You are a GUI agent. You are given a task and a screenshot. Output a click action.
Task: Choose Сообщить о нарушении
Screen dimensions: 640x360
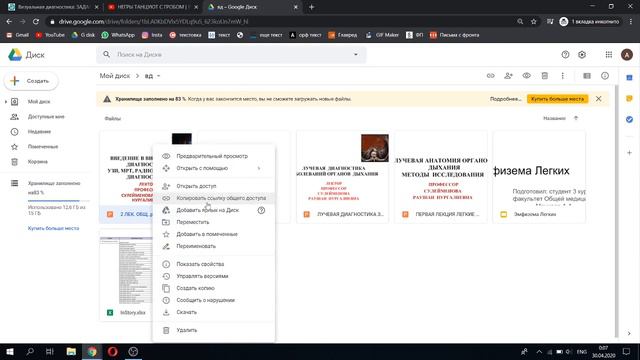(213, 300)
